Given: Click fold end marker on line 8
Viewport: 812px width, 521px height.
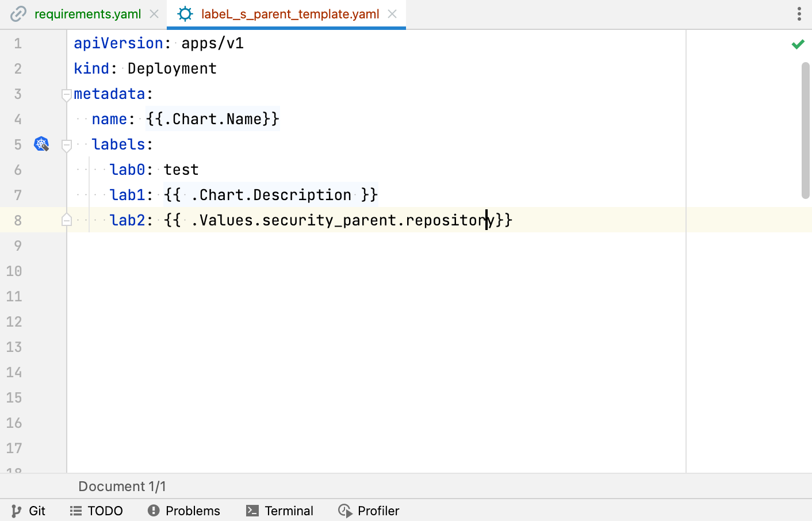Looking at the screenshot, I should (x=67, y=220).
